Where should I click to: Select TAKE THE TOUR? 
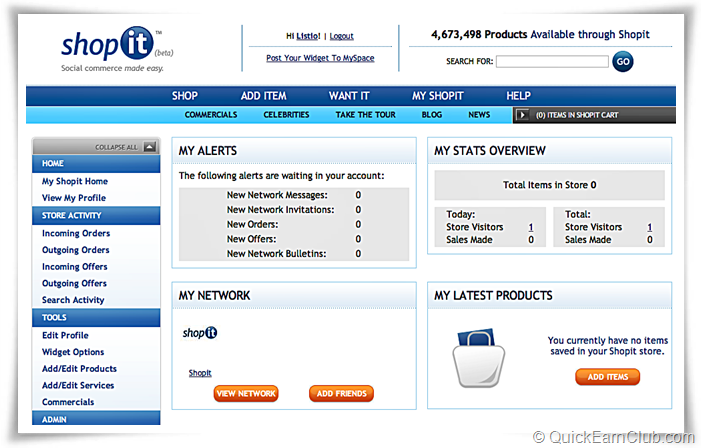[365, 115]
